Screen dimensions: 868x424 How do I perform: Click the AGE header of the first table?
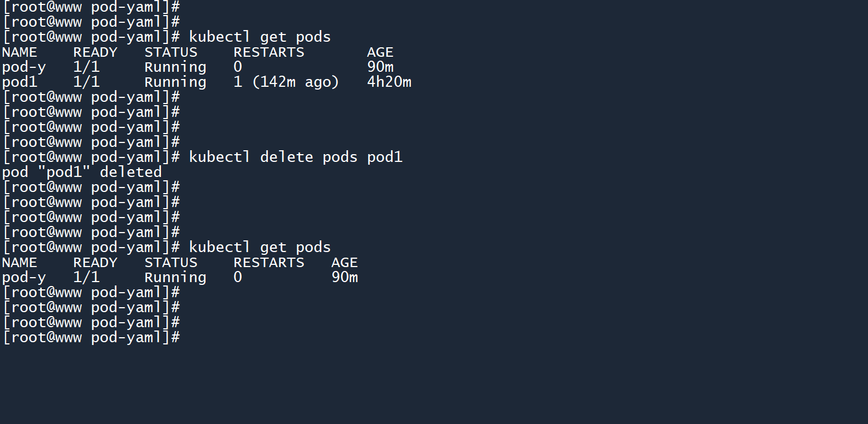380,52
